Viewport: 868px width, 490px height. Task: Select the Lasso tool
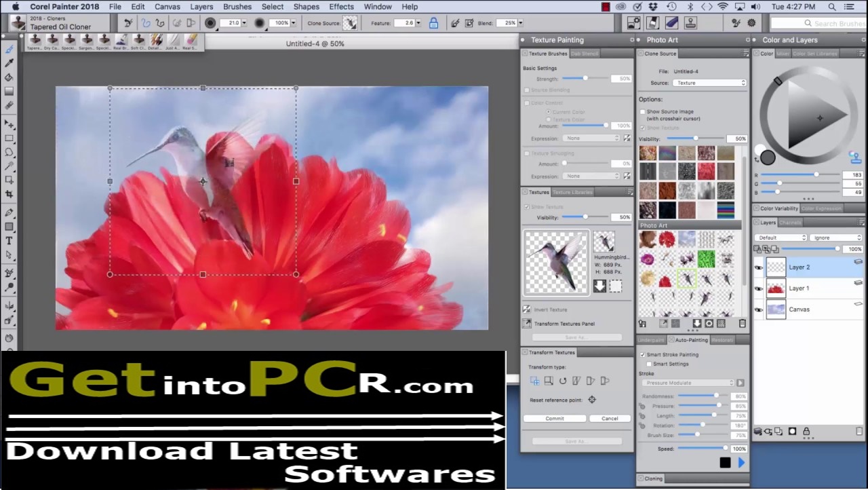tap(9, 152)
